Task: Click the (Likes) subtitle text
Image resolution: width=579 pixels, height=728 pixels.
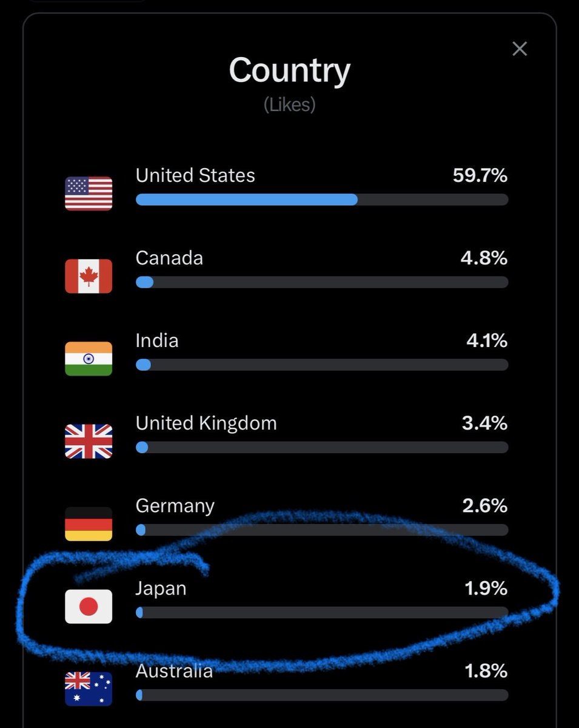Action: (290, 105)
